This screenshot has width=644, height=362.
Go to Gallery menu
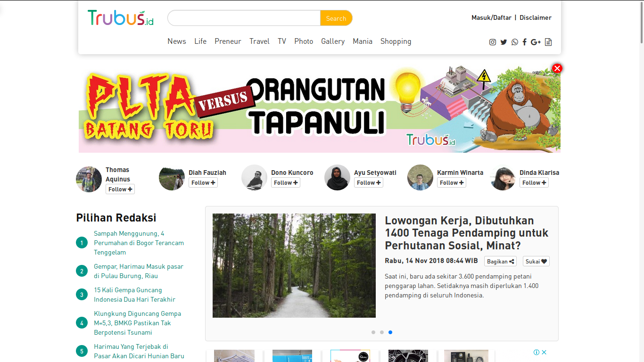[x=333, y=41]
